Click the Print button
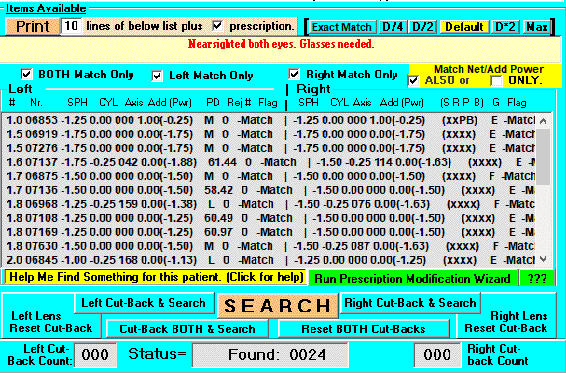The image size is (566, 373). click(x=32, y=27)
